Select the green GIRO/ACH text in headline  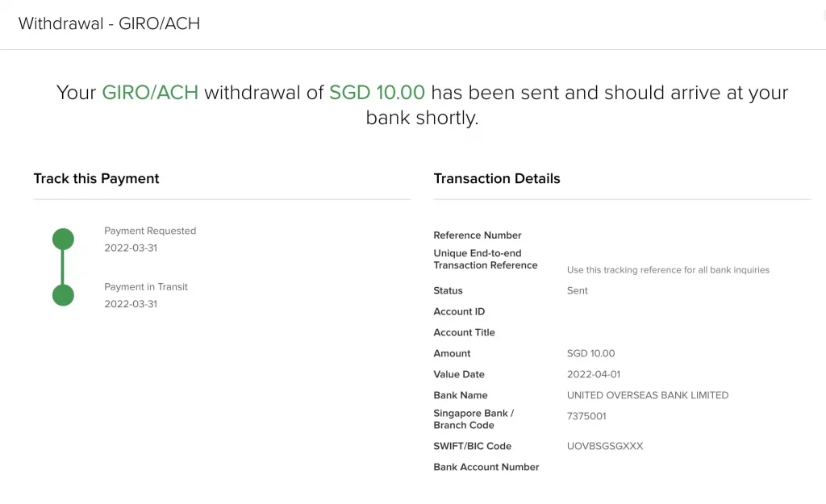tap(150, 93)
